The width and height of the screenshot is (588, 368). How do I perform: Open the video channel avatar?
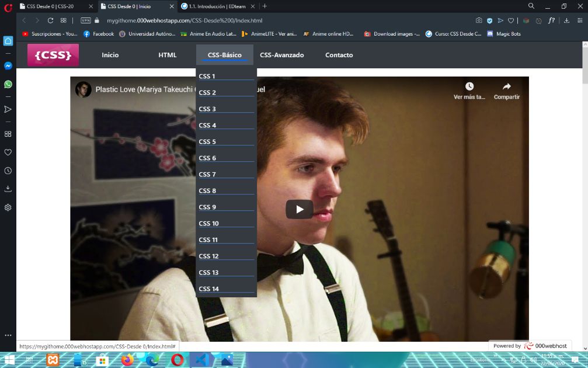pos(83,89)
